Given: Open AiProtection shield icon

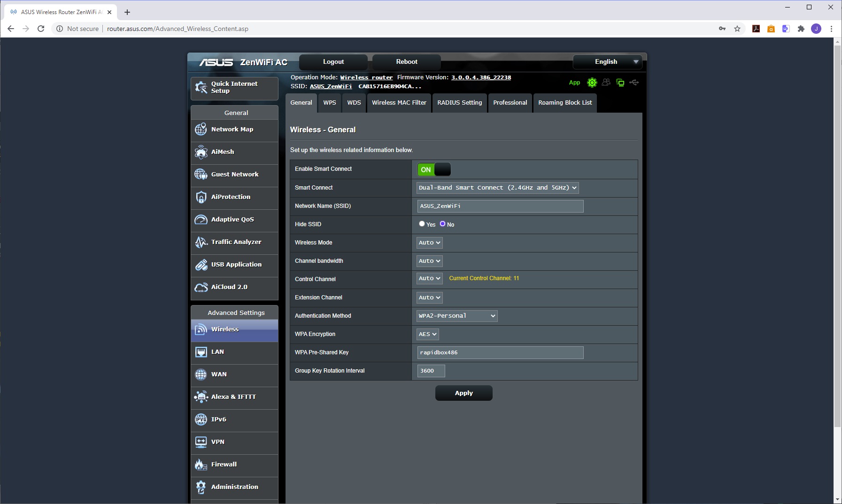Looking at the screenshot, I should point(201,197).
